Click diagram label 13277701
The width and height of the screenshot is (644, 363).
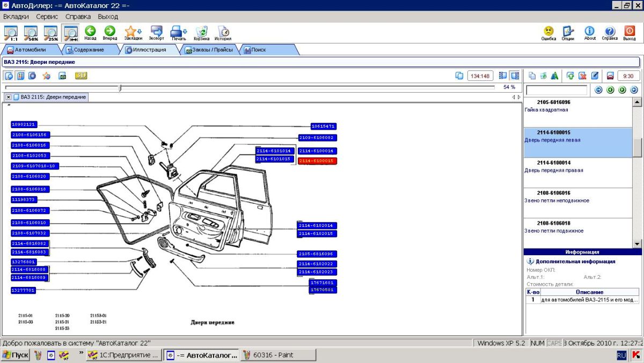(24, 290)
